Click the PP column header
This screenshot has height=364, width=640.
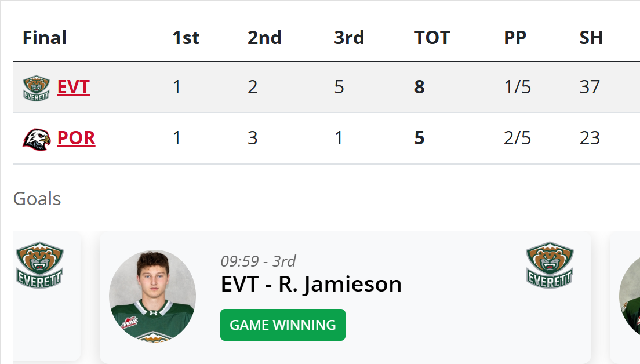515,38
